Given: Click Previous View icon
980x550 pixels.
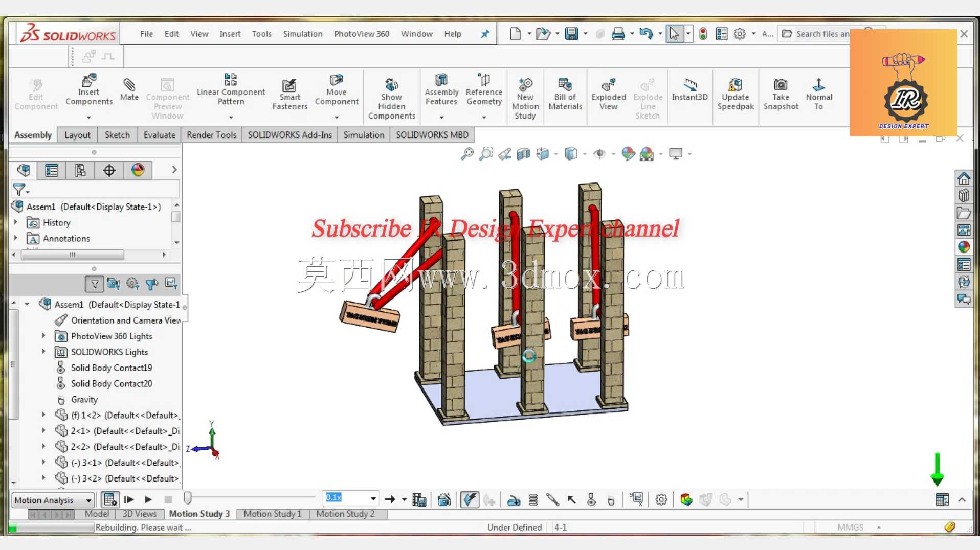Looking at the screenshot, I should 505,154.
